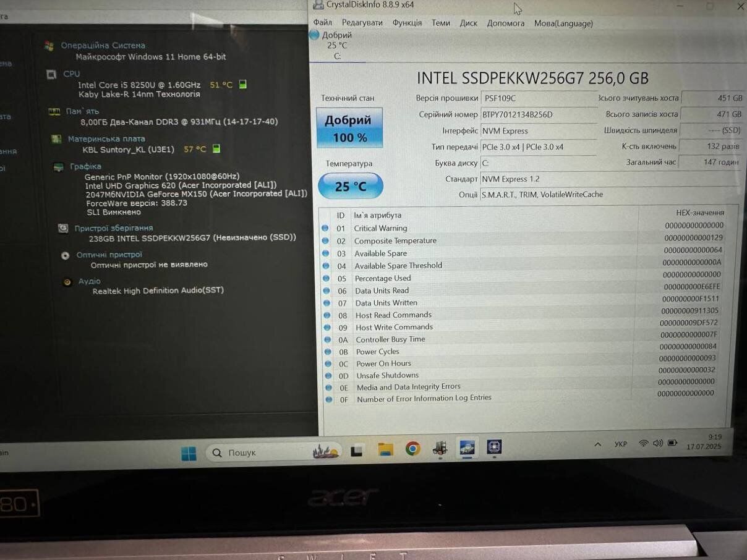
Task: Open the Пам'ять section link in Speccy
Action: 82,111
